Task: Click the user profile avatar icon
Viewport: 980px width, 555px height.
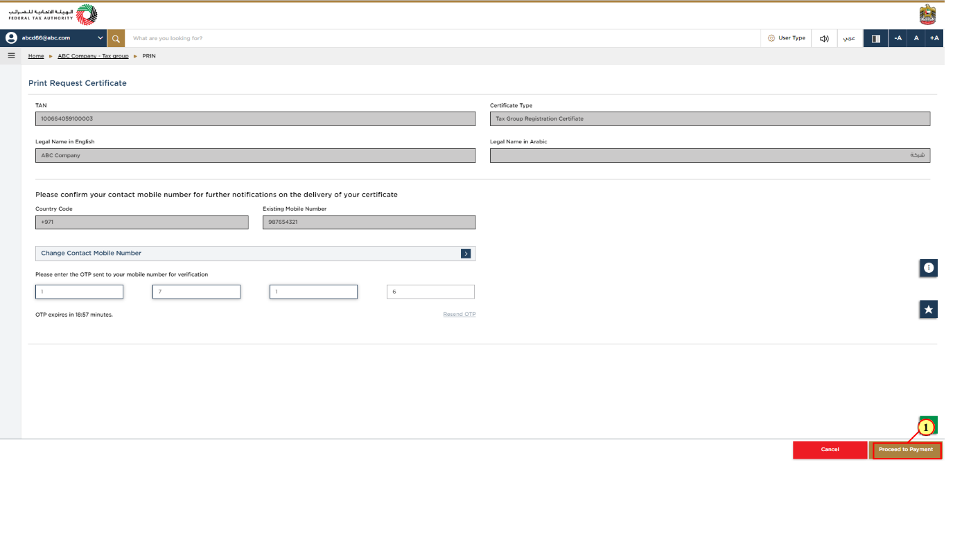Action: (12, 38)
